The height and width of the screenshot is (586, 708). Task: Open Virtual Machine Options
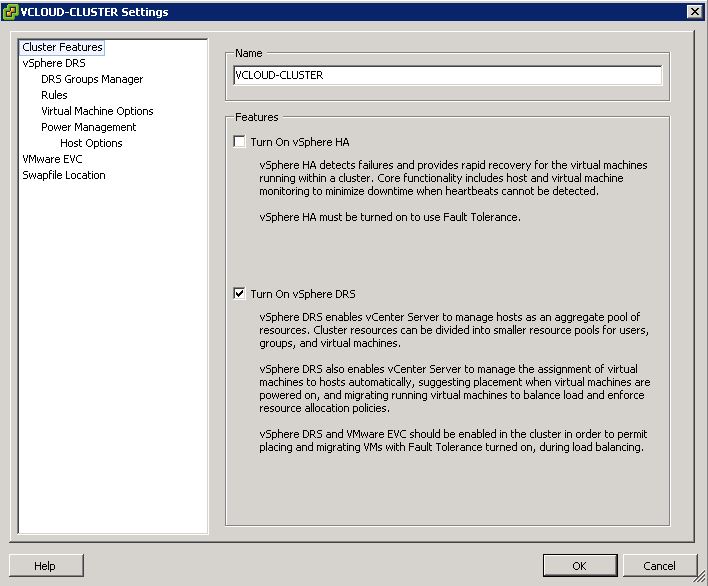[x=97, y=111]
